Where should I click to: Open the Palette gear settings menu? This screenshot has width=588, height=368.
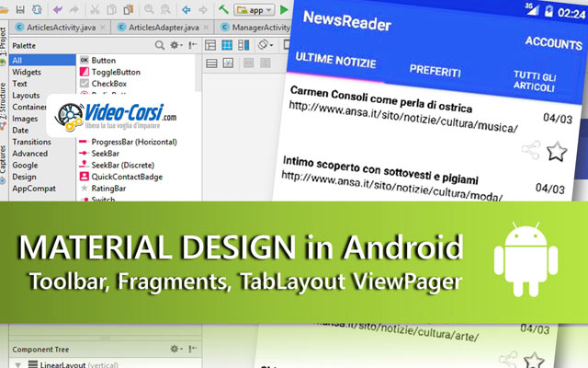pyautogui.click(x=175, y=45)
